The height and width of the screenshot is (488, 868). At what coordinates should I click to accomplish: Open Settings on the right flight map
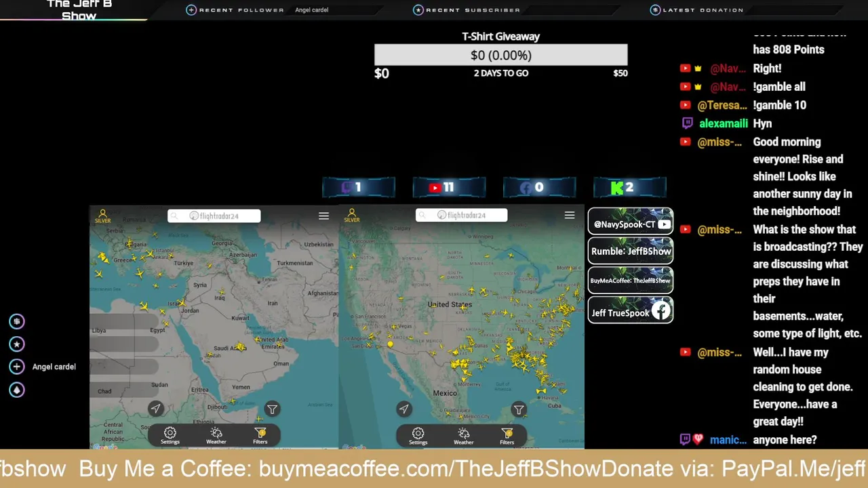click(418, 435)
